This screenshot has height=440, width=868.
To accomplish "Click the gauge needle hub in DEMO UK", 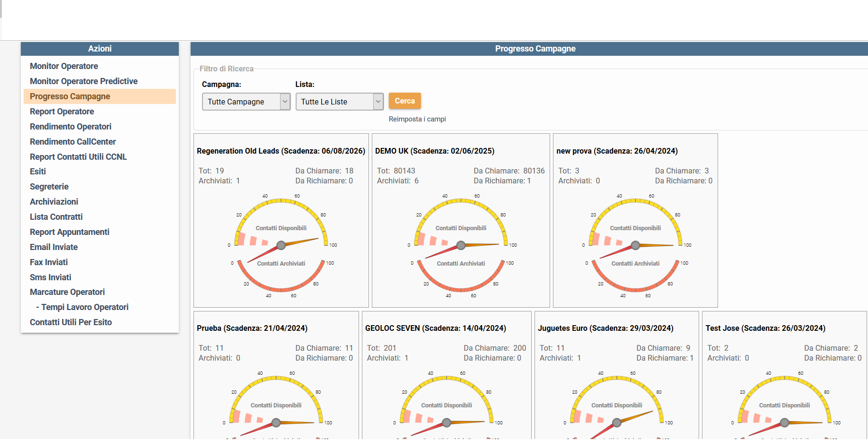I will [461, 245].
